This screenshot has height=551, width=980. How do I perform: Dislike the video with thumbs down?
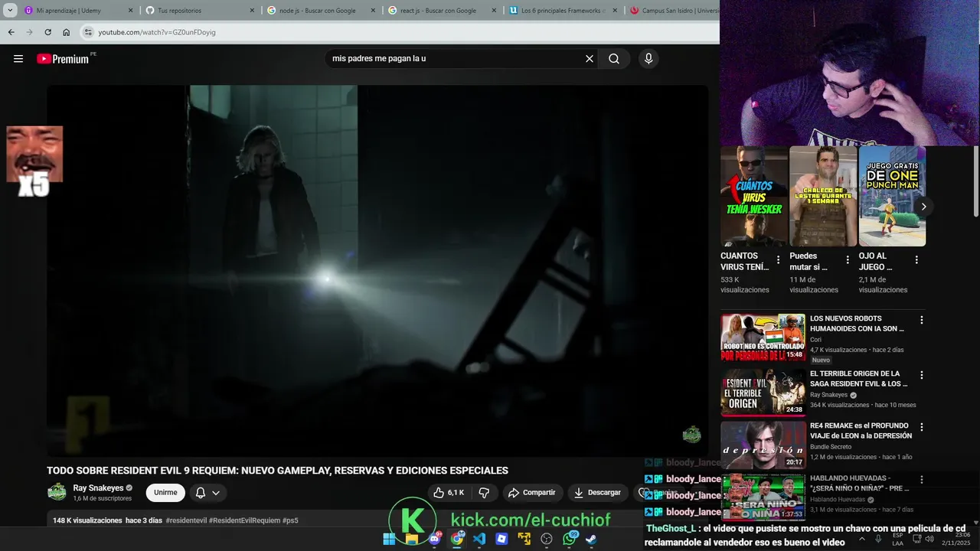[484, 493]
